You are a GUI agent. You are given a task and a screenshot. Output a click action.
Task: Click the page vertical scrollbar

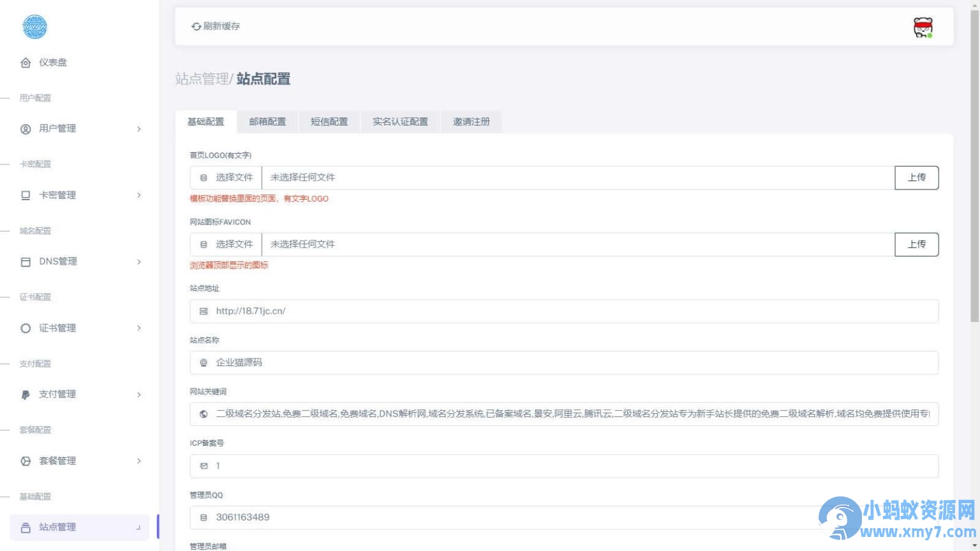(974, 166)
